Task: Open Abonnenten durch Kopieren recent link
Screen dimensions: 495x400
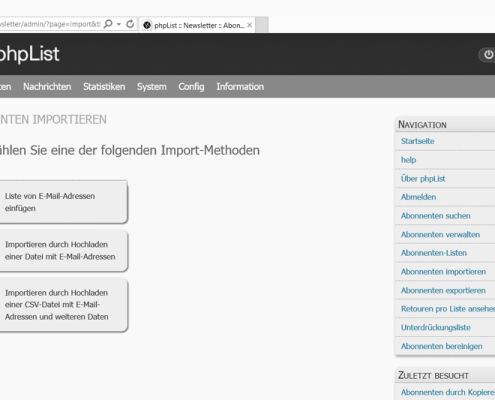Action: [448, 392]
